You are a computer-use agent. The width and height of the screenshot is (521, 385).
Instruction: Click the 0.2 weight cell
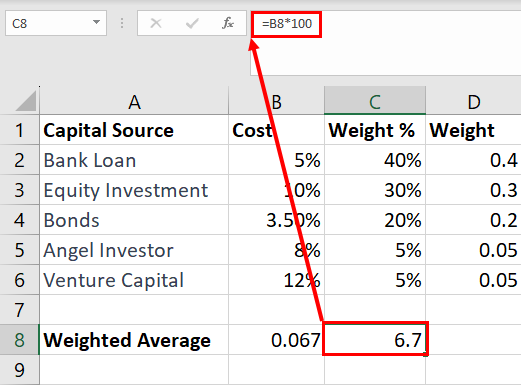(x=473, y=220)
